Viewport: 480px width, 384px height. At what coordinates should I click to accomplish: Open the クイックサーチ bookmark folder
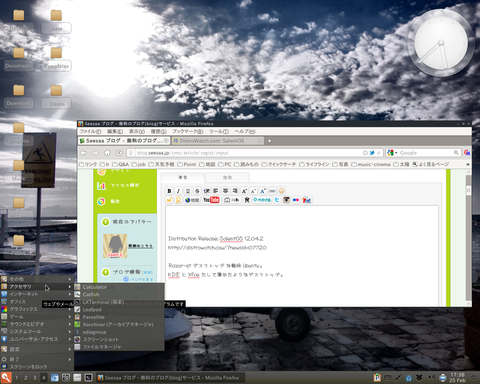tap(279, 164)
